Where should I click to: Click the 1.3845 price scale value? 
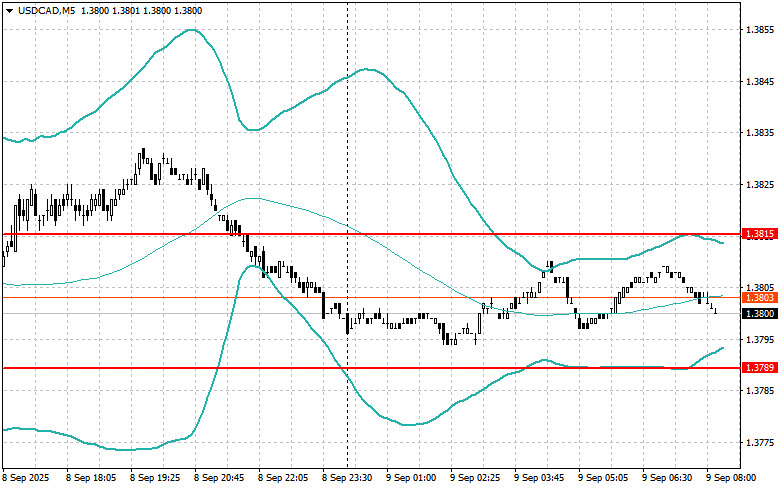pyautogui.click(x=760, y=82)
